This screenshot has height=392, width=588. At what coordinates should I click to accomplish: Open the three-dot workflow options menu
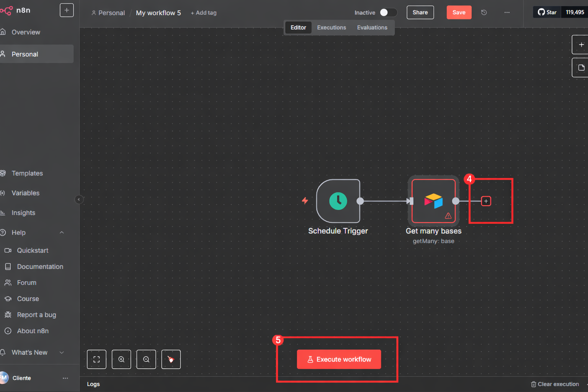pos(507,13)
